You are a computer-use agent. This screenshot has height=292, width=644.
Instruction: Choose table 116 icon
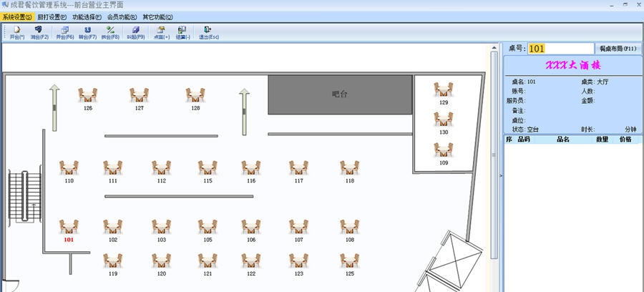tap(251, 167)
